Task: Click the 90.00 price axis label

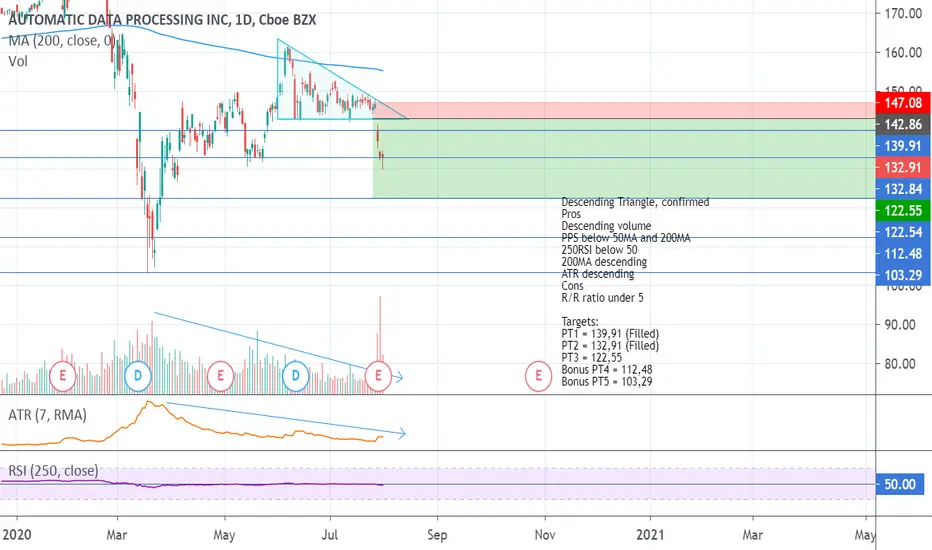Action: (x=899, y=325)
